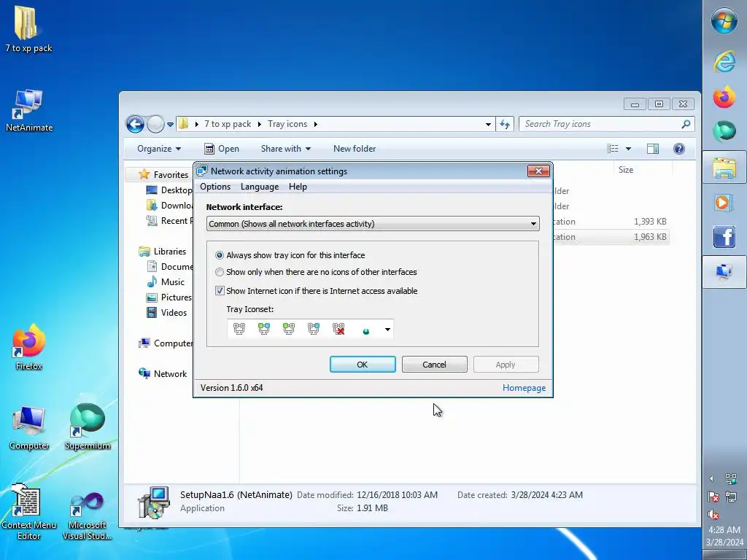Screen dimensions: 747x560
Task: Open the 7 to xp pack desktop folder
Action: point(28,28)
